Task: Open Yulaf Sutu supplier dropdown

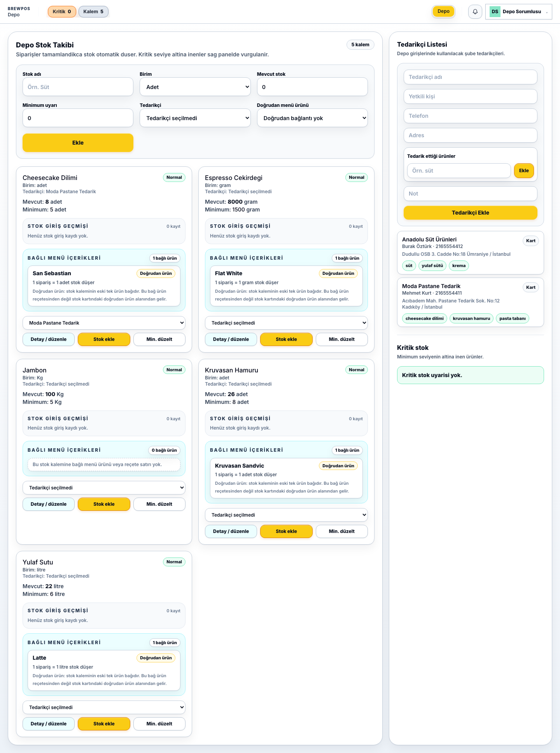Action: point(104,708)
